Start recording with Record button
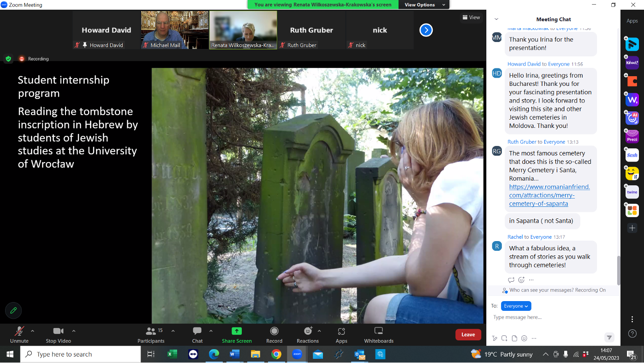Viewport: 644px width, 363px height. click(x=274, y=335)
